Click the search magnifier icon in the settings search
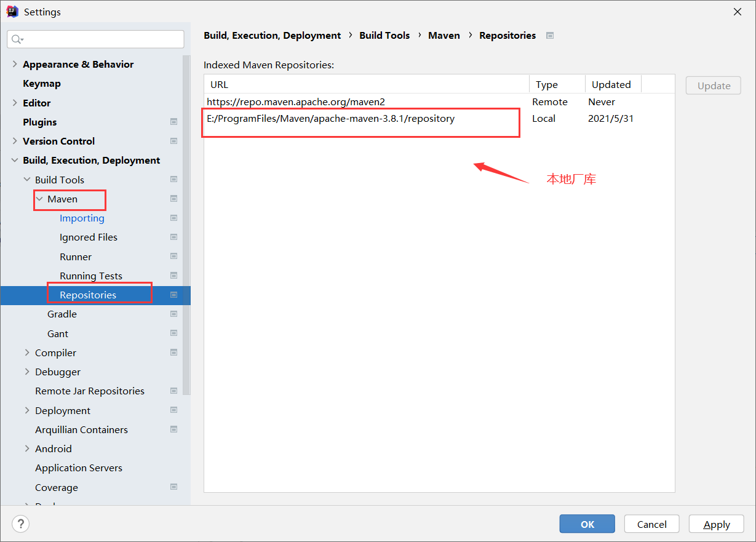 pos(17,39)
